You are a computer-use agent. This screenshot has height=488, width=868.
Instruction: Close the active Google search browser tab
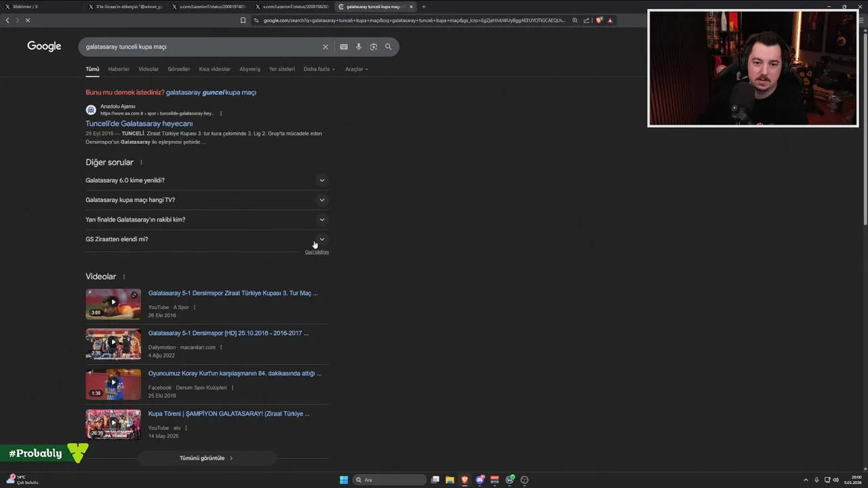[x=411, y=7]
